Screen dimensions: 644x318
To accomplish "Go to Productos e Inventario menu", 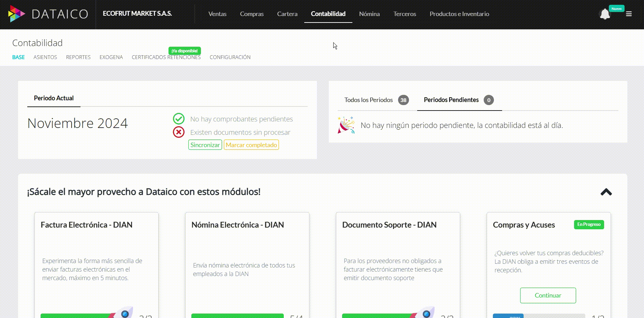I will 459,14.
